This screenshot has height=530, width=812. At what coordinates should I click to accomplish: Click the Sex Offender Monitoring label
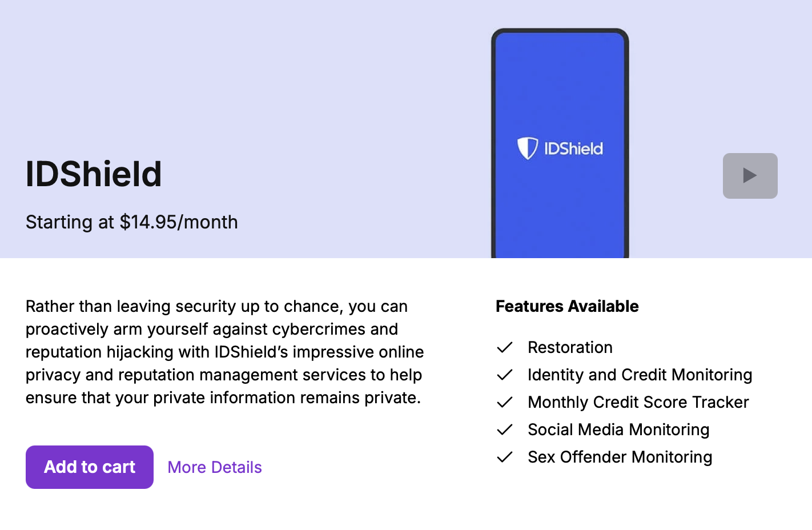pyautogui.click(x=620, y=457)
